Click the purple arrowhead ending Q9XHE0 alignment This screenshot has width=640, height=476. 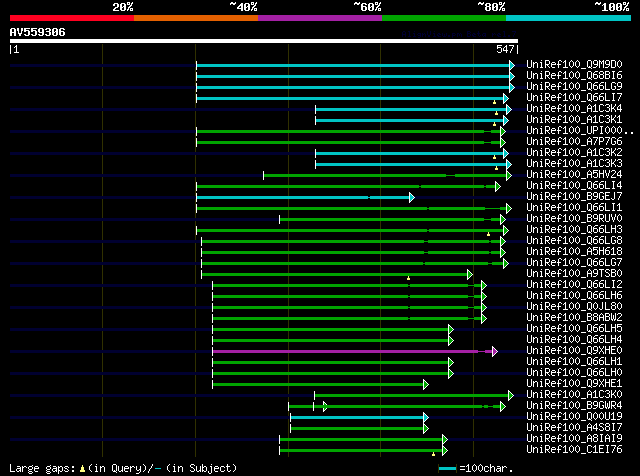495,351
